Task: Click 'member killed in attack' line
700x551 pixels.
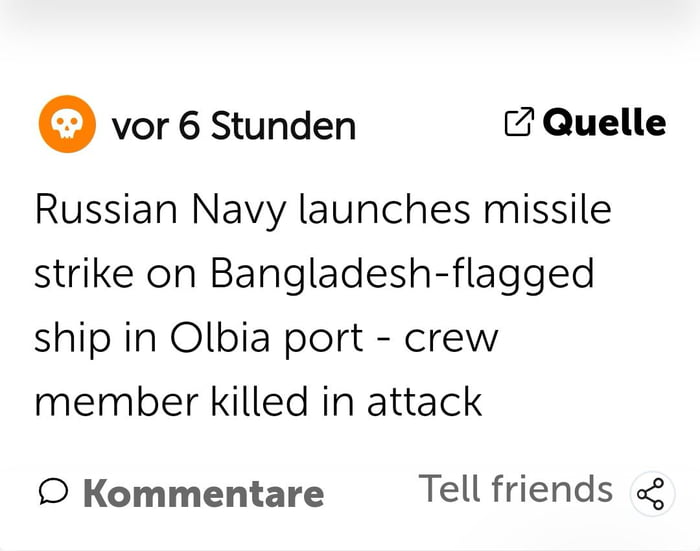Action: tap(258, 401)
